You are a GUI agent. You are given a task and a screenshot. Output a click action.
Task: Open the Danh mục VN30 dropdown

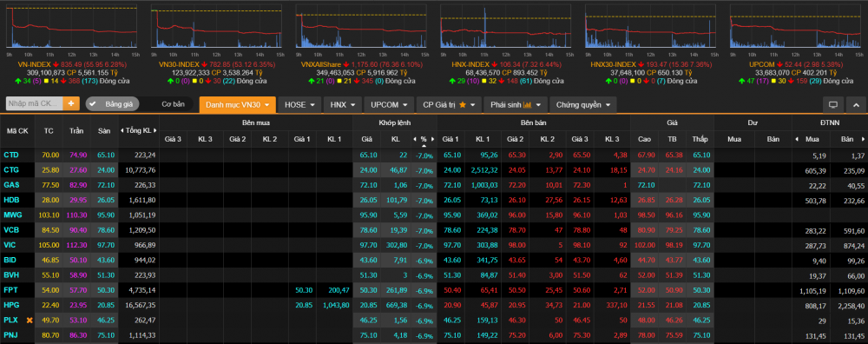(x=238, y=104)
